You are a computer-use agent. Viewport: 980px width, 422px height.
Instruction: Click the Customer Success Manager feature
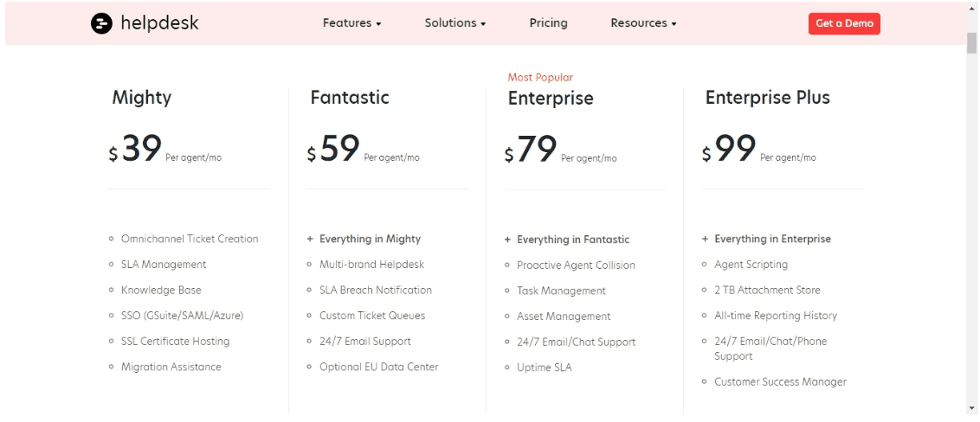coord(780,381)
